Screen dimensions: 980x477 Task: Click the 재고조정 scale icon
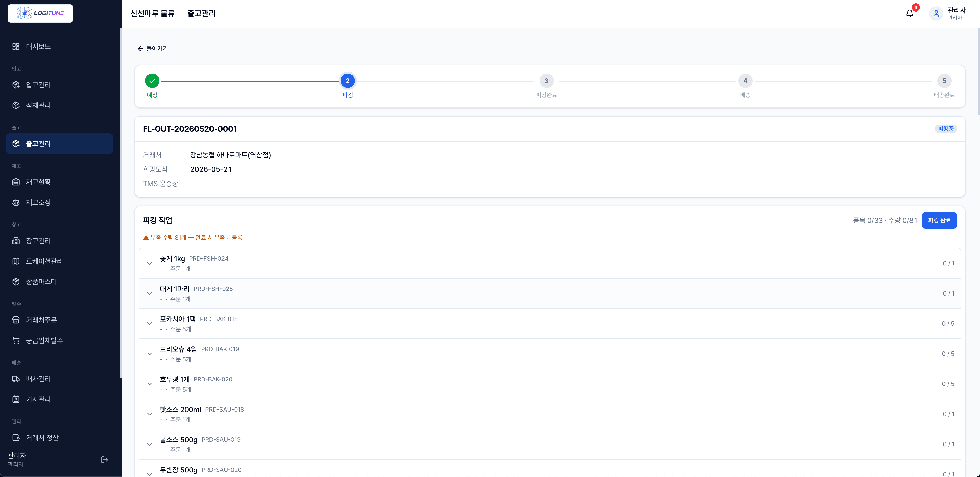(x=16, y=202)
